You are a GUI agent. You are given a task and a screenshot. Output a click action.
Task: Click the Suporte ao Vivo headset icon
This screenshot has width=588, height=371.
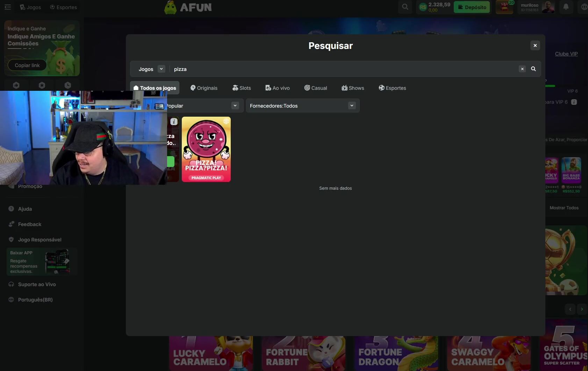[11, 284]
